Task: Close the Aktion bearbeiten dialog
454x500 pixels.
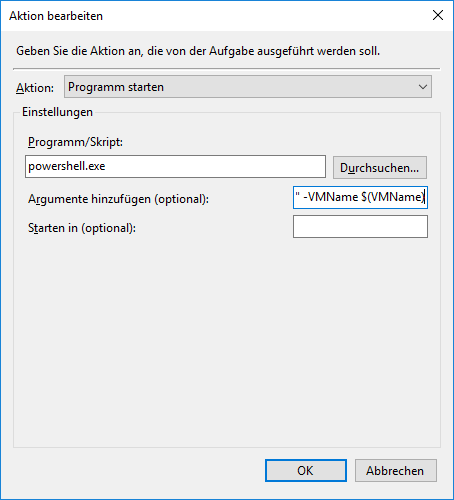Action: click(438, 15)
